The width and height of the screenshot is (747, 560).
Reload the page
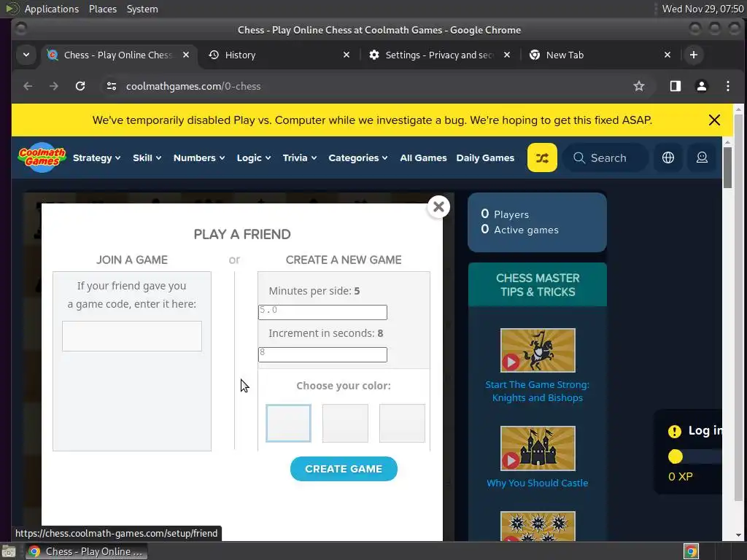80,86
